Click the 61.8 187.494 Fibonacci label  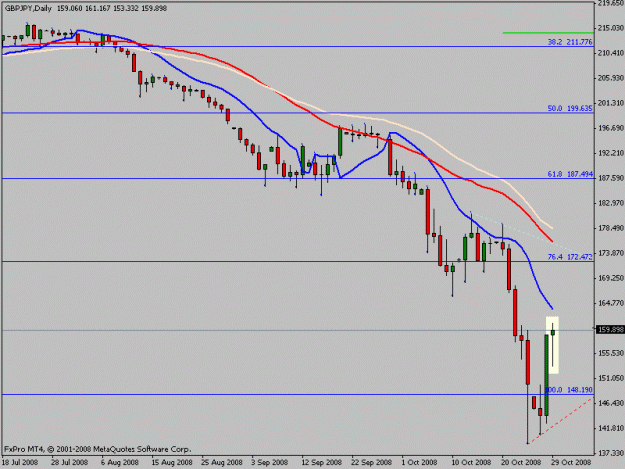tap(570, 174)
